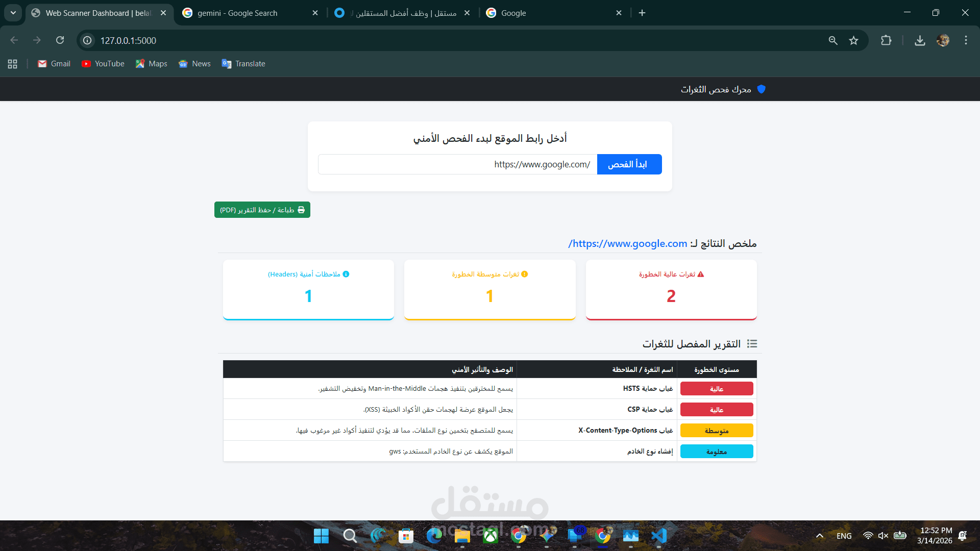
Task: Click the website URL input field
Action: pos(457,164)
